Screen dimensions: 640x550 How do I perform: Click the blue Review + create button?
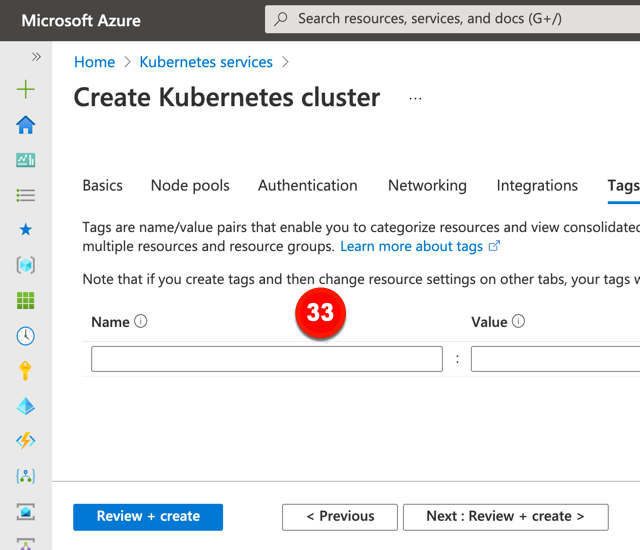click(x=148, y=516)
